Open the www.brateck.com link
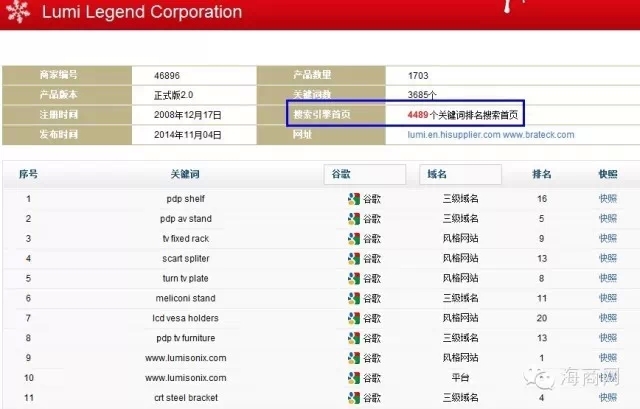640x409 pixels. pyautogui.click(x=538, y=135)
